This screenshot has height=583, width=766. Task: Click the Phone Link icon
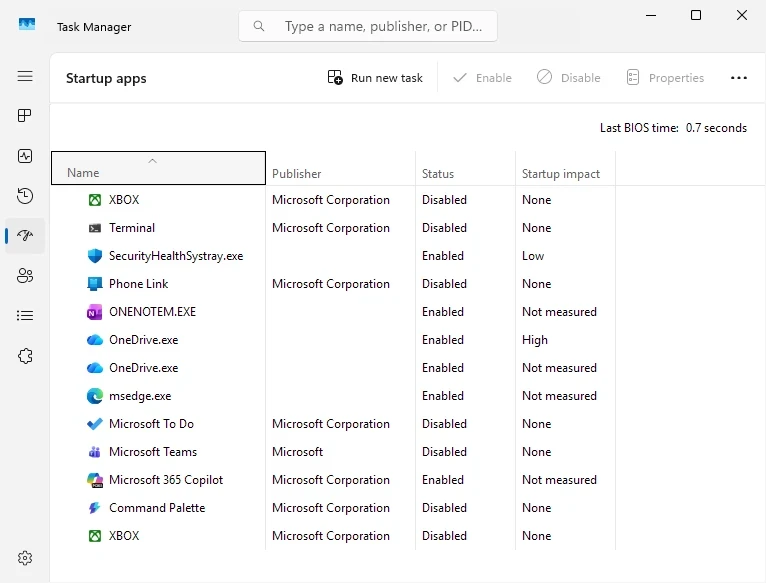(x=95, y=284)
